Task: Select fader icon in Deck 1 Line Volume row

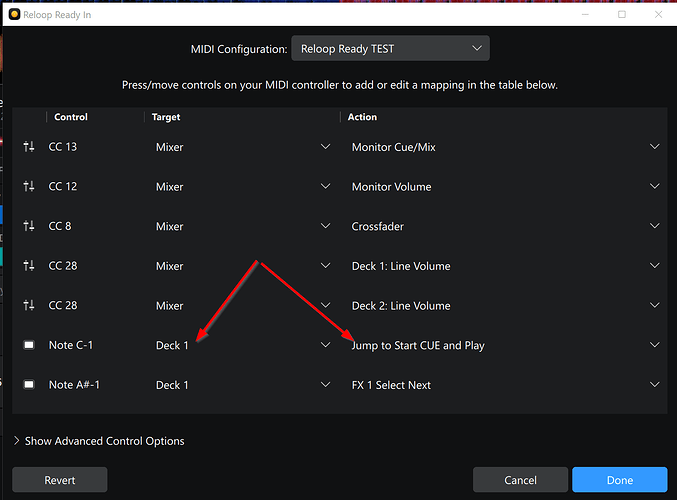Action: 29,266
